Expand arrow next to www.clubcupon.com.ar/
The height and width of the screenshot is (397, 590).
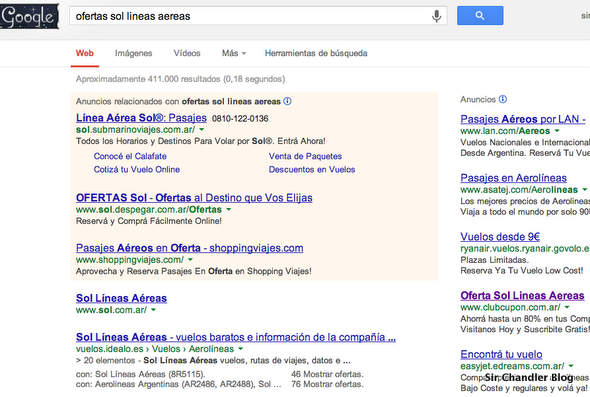coord(567,307)
